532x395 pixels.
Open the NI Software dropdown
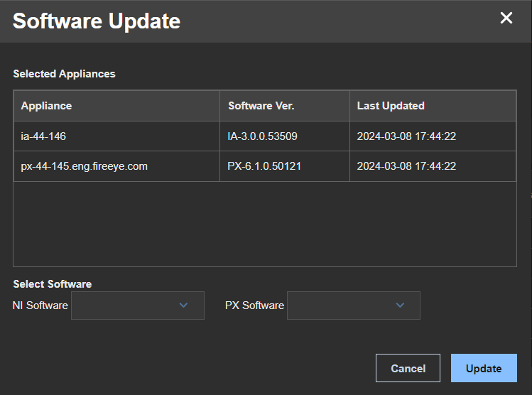[138, 305]
